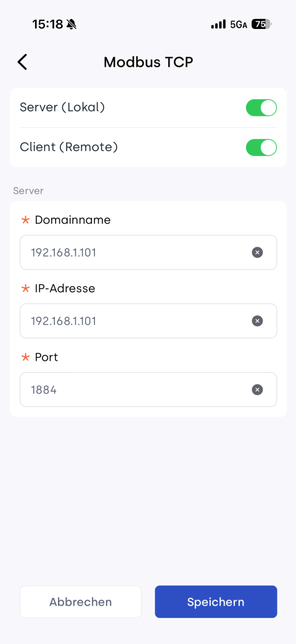Tap the battery indicator showing 75
296x644 pixels.
point(261,25)
